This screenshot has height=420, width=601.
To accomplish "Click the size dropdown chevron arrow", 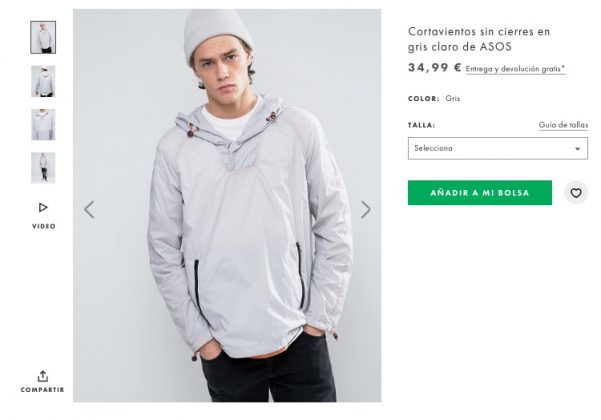I will pyautogui.click(x=577, y=149).
